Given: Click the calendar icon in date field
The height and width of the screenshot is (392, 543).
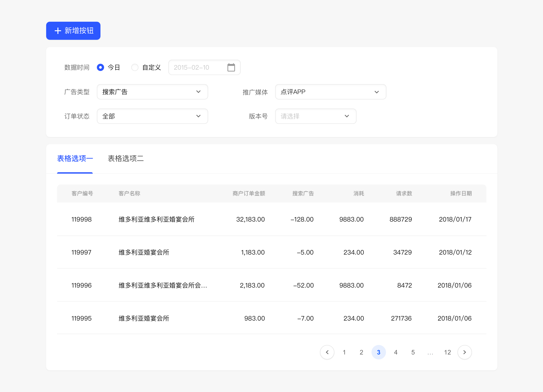Looking at the screenshot, I should point(231,67).
